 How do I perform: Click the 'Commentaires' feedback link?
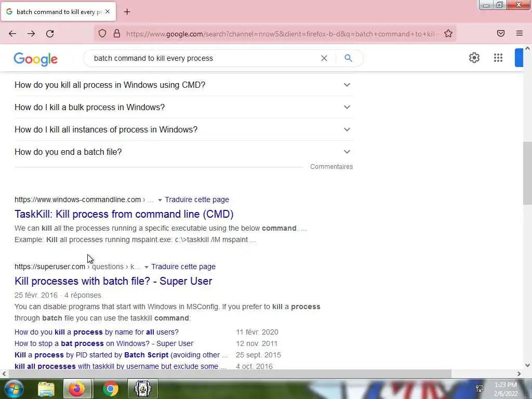click(331, 167)
